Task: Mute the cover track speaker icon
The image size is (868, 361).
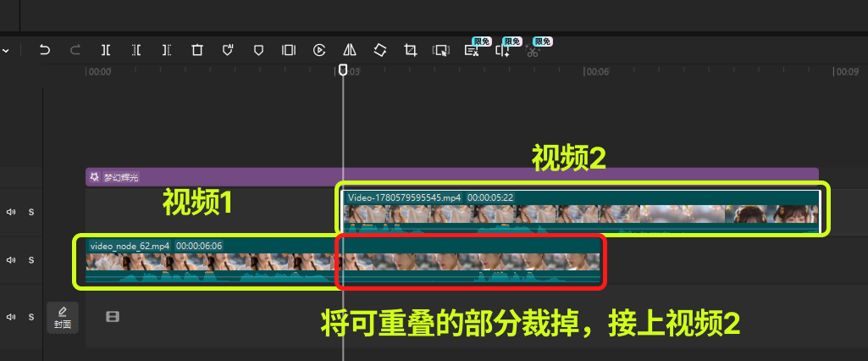Action: pyautogui.click(x=11, y=317)
